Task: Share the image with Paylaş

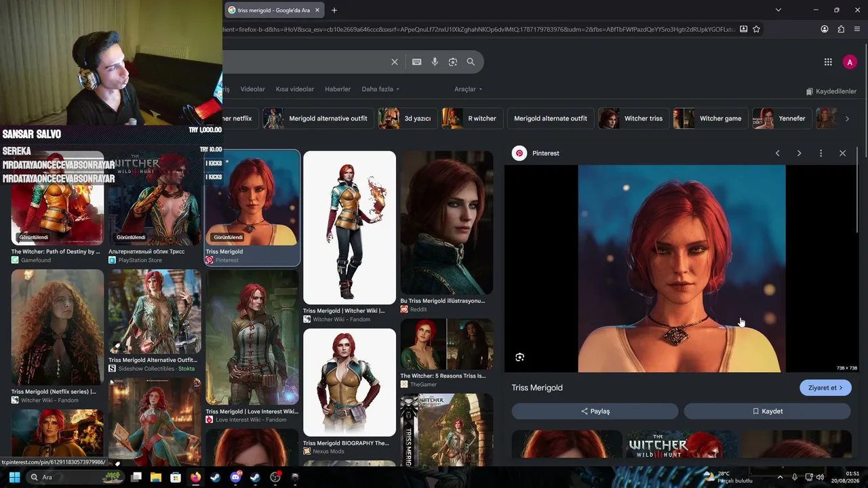Action: [x=595, y=411]
